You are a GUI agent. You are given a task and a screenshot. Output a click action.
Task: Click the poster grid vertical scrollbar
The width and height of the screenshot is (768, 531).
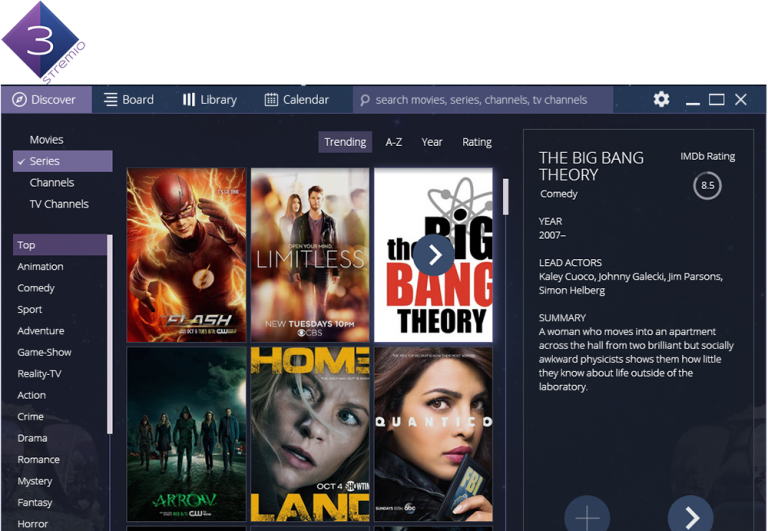[x=505, y=197]
